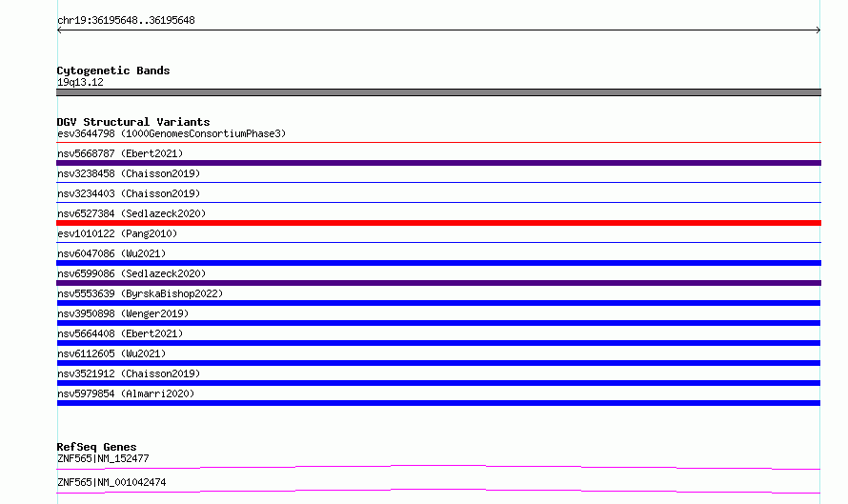Open variant nsv6112605 (Wu2021)
The height and width of the screenshot is (504, 848).
click(x=111, y=353)
